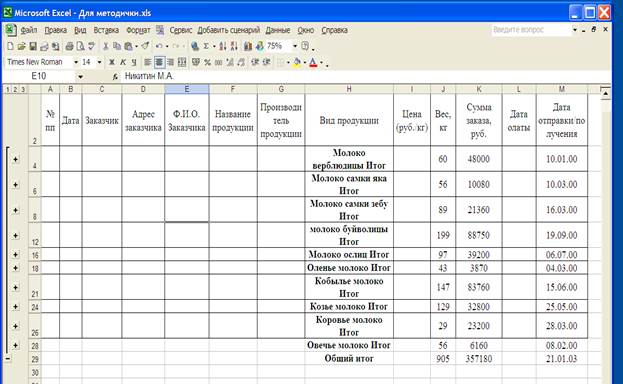Open the Times New Roman font dropdown
Screen dimensions: 623x384
tap(75, 62)
